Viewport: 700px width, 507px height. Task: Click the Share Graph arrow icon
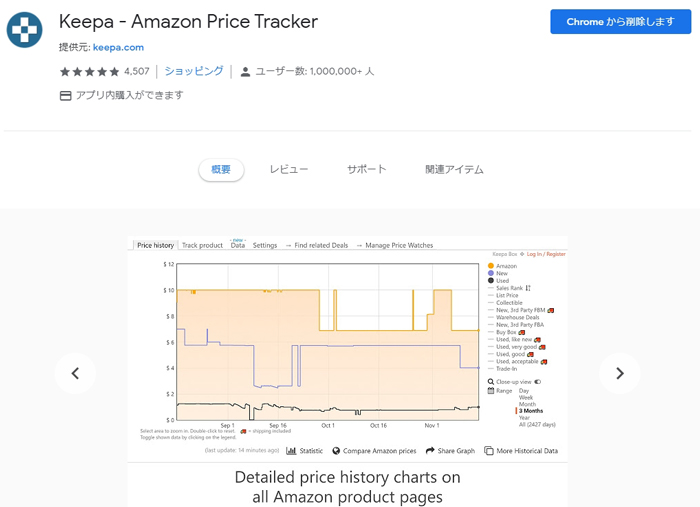[430, 451]
